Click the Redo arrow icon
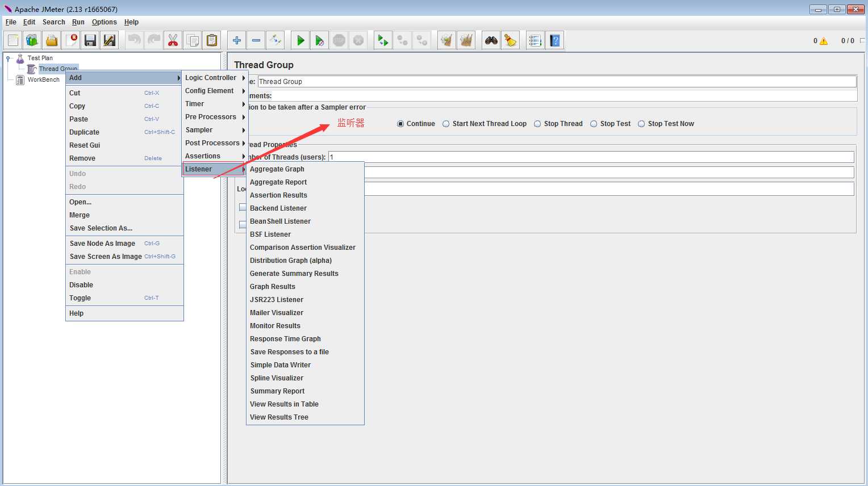The height and width of the screenshot is (486, 868). [154, 40]
